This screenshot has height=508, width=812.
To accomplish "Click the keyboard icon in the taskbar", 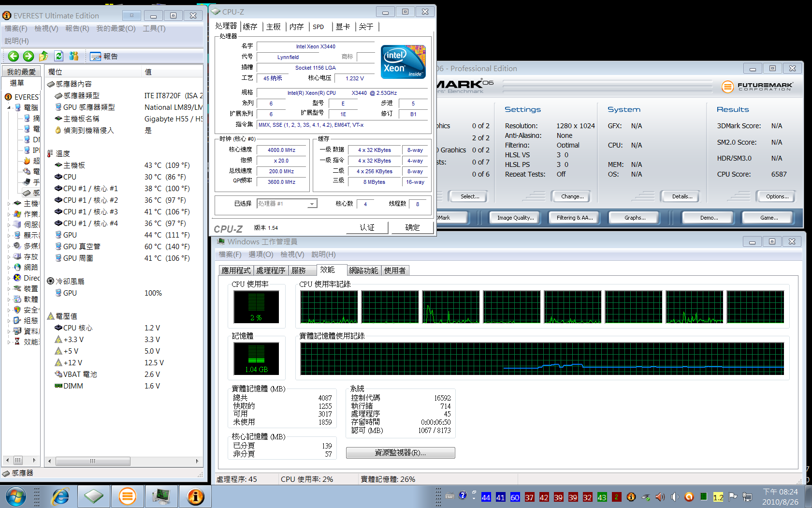I will [x=450, y=496].
